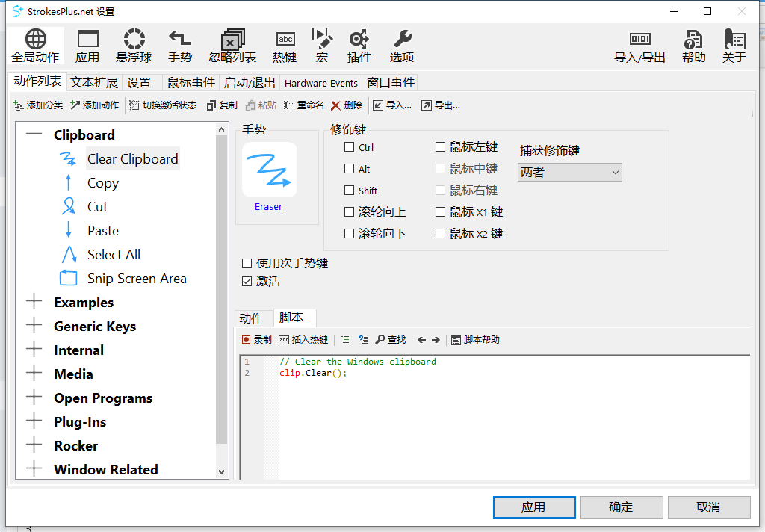Enable the Shift modifier checkbox

click(349, 190)
